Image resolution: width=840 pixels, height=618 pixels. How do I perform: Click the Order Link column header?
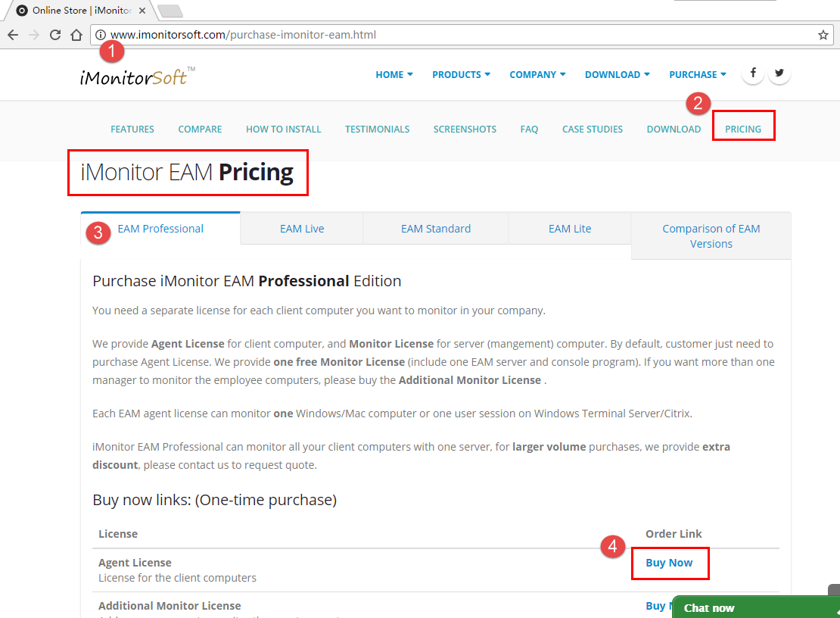coord(674,534)
